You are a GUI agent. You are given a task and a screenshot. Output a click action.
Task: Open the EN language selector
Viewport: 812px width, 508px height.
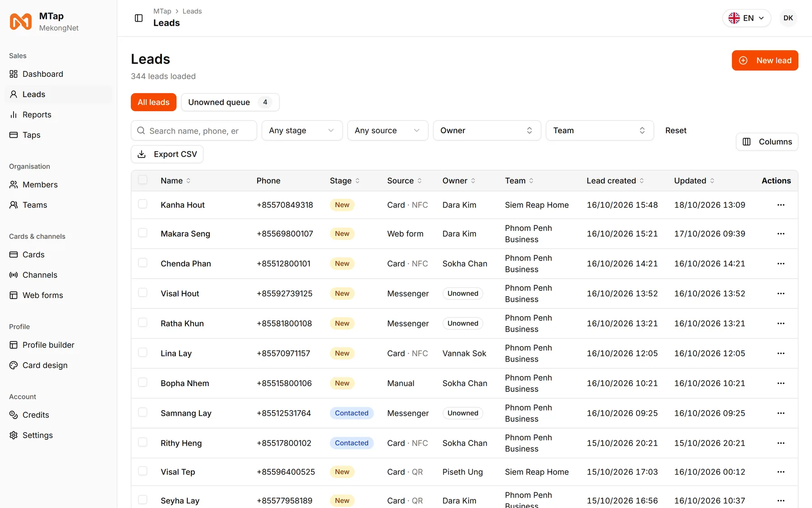pos(747,18)
